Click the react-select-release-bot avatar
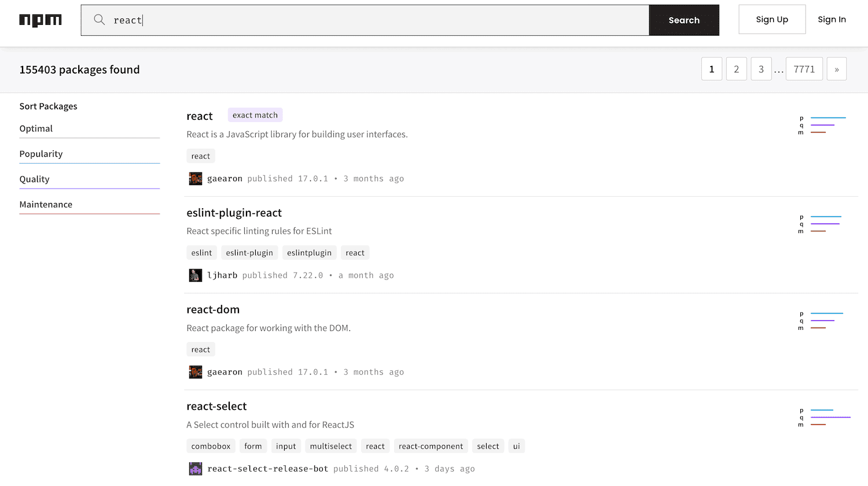 tap(196, 468)
